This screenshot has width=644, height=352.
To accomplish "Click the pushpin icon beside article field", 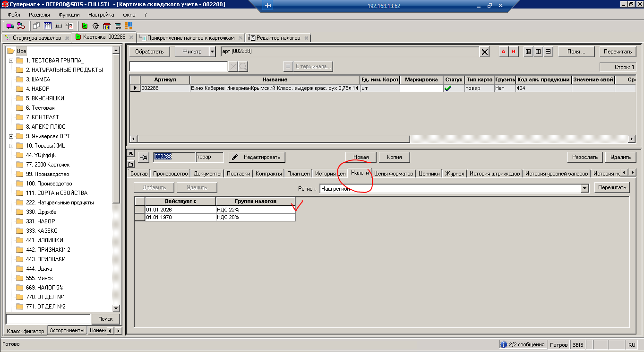I will coord(144,157).
